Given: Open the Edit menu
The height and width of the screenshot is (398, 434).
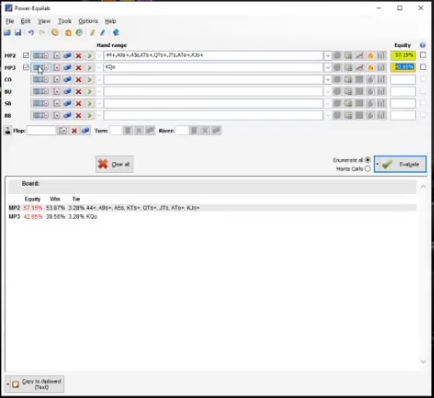Looking at the screenshot, I should point(25,21).
